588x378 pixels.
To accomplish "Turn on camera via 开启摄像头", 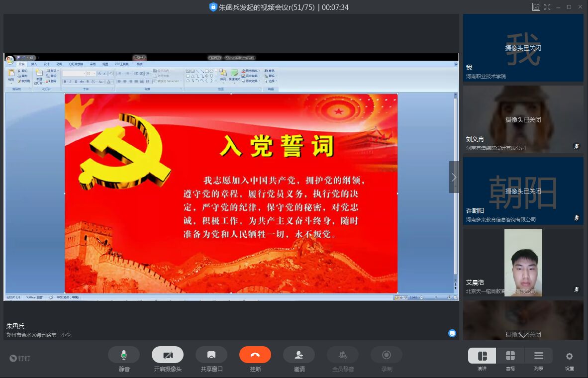I will point(168,355).
